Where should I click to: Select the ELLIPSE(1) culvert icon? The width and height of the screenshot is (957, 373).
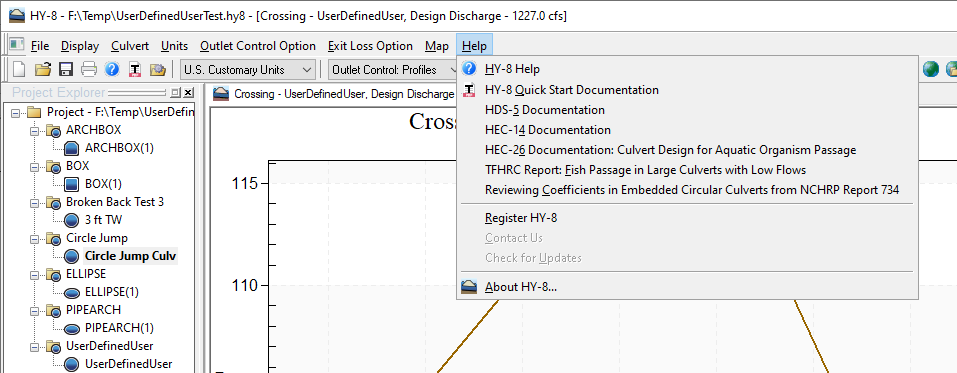coord(72,292)
